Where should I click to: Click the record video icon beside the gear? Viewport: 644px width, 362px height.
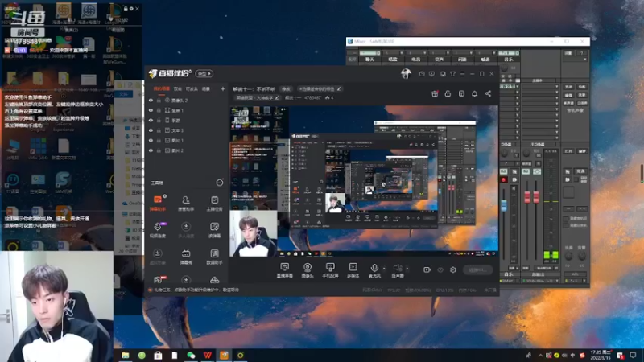(x=427, y=269)
